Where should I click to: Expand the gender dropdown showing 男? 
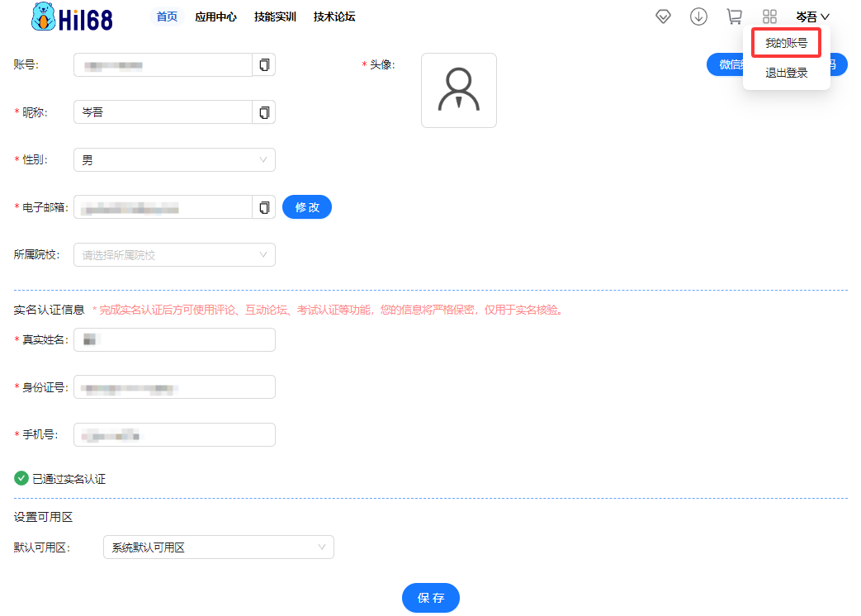pos(174,160)
